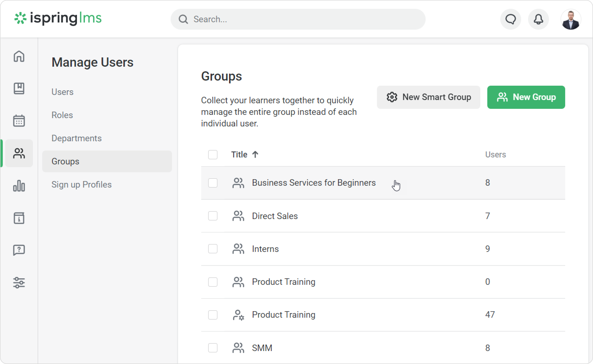Open the chat messages bubble icon
The width and height of the screenshot is (593, 364).
tap(511, 19)
